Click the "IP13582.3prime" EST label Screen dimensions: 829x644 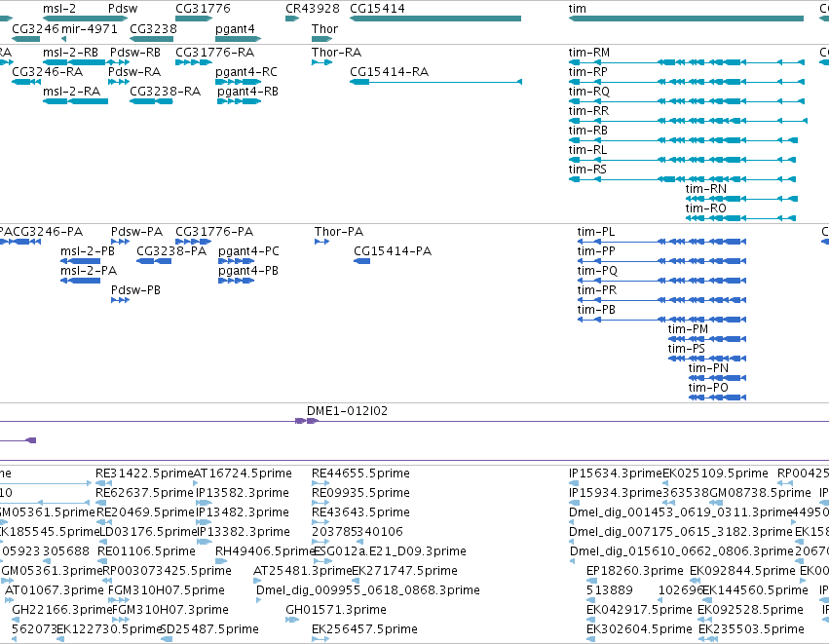(243, 493)
